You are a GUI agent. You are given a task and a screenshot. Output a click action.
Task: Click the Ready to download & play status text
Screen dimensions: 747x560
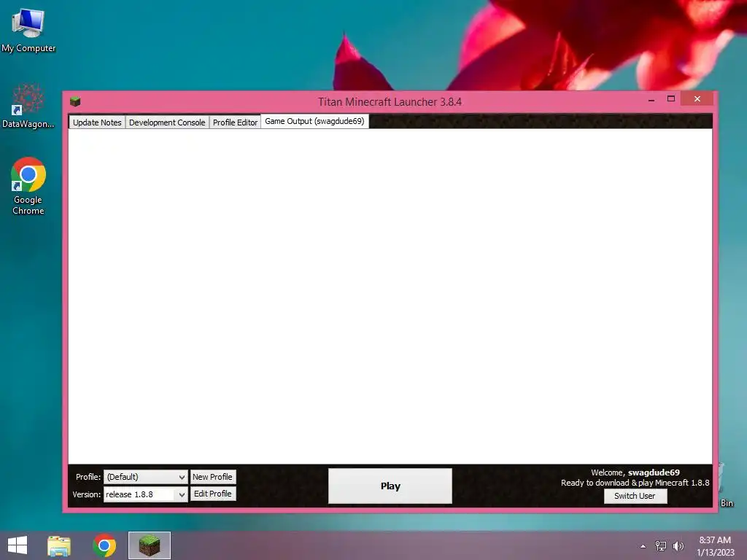[635, 483]
